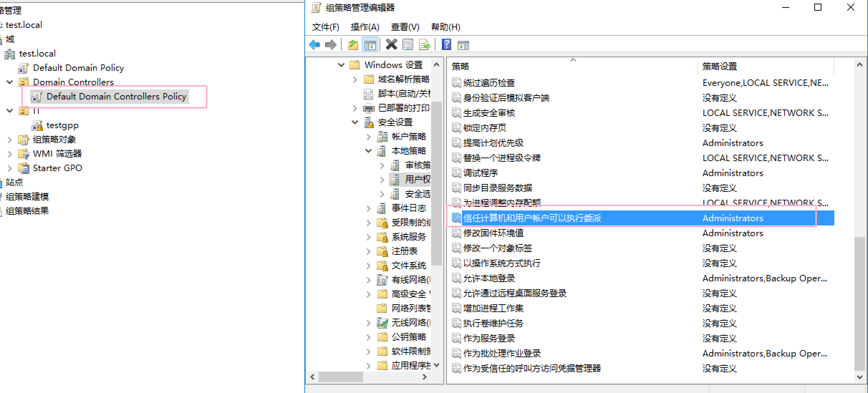Collapse the 本地策略 tree node
Image resolution: width=868 pixels, height=393 pixels.
(368, 151)
